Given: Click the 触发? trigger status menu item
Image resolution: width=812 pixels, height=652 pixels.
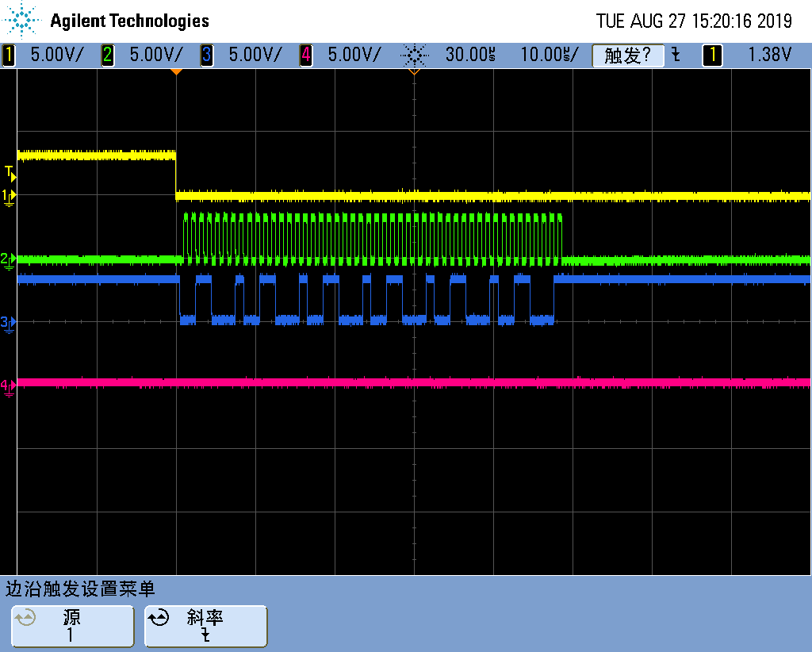Looking at the screenshot, I should pos(628,56).
